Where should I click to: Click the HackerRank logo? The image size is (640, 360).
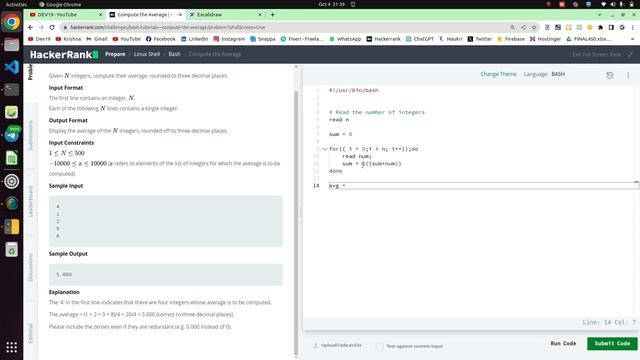click(64, 54)
